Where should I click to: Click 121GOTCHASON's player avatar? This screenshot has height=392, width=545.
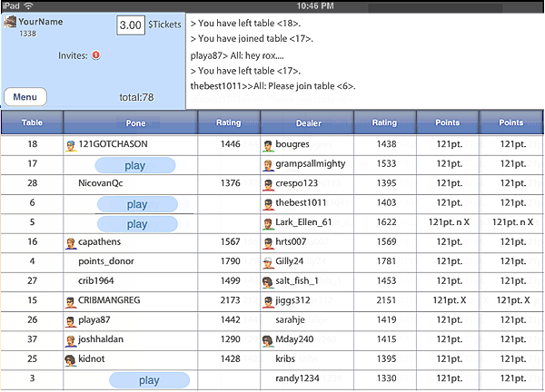[x=71, y=144]
